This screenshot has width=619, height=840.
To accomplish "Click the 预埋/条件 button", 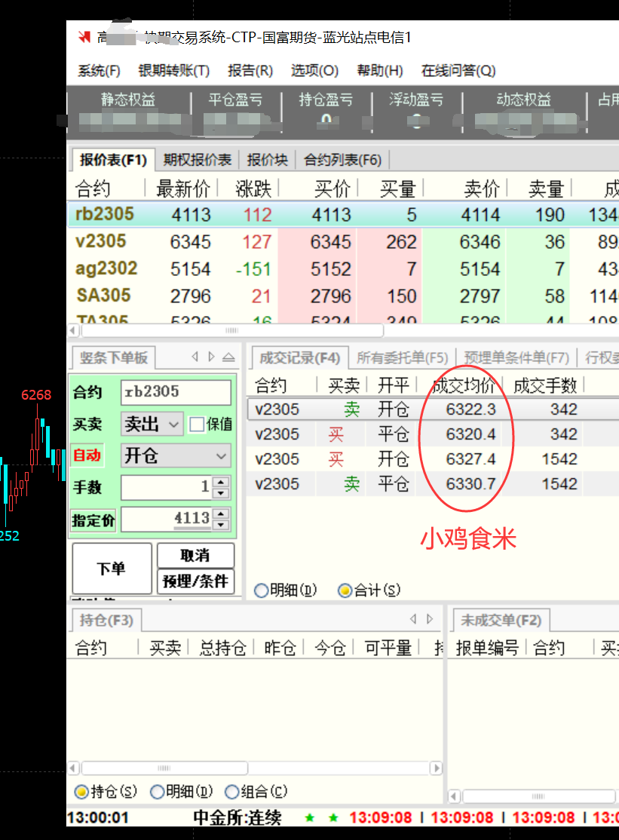I will (195, 581).
